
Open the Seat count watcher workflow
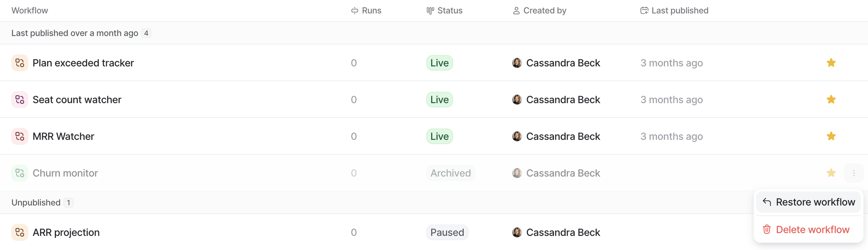point(77,100)
